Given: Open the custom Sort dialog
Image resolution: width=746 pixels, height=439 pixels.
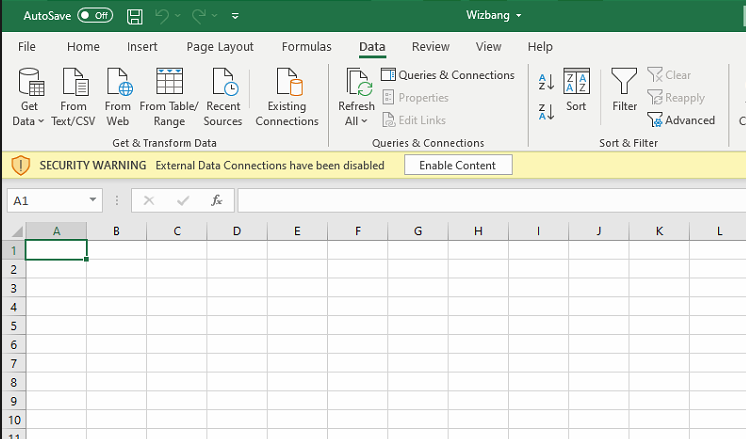Looking at the screenshot, I should (x=576, y=91).
